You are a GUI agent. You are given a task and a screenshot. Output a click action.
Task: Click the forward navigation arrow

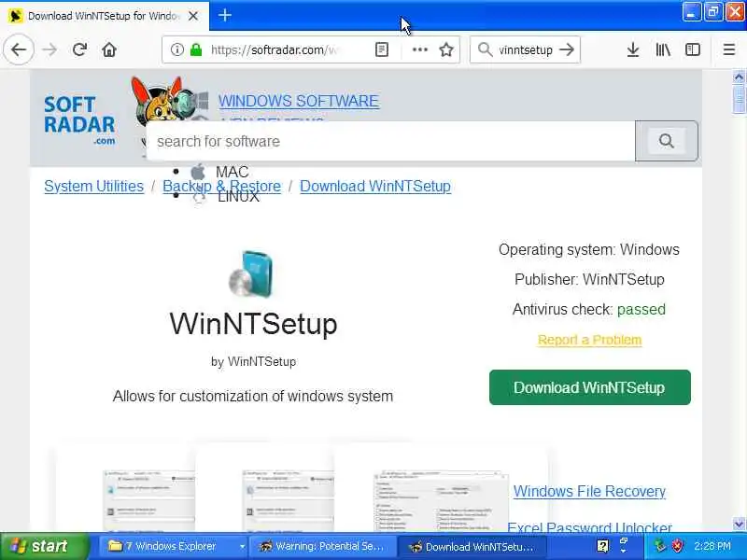[49, 49]
